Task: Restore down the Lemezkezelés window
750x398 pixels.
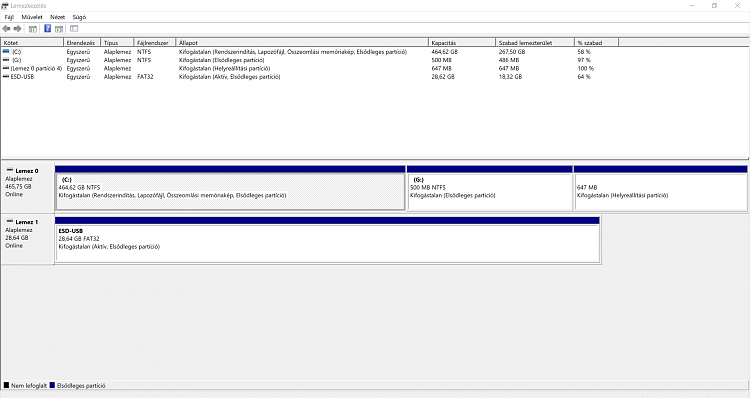Action: 714,6
